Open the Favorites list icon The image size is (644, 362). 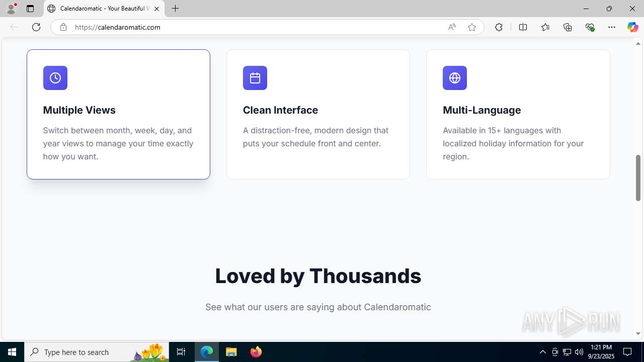coord(545,27)
